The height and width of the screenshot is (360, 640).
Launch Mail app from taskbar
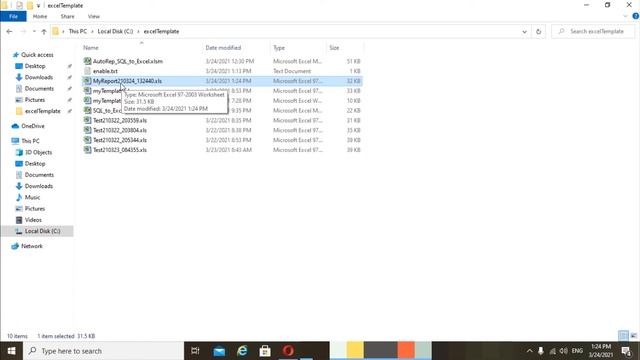pos(219,351)
